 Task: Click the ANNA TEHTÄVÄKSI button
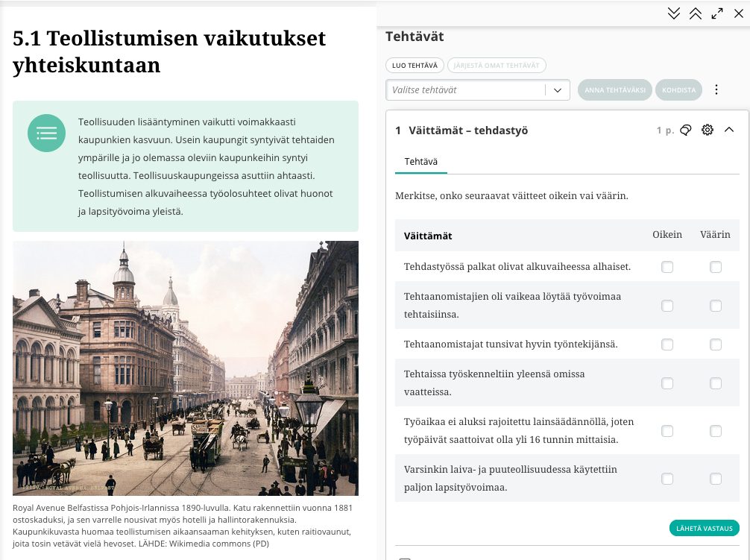click(x=614, y=90)
